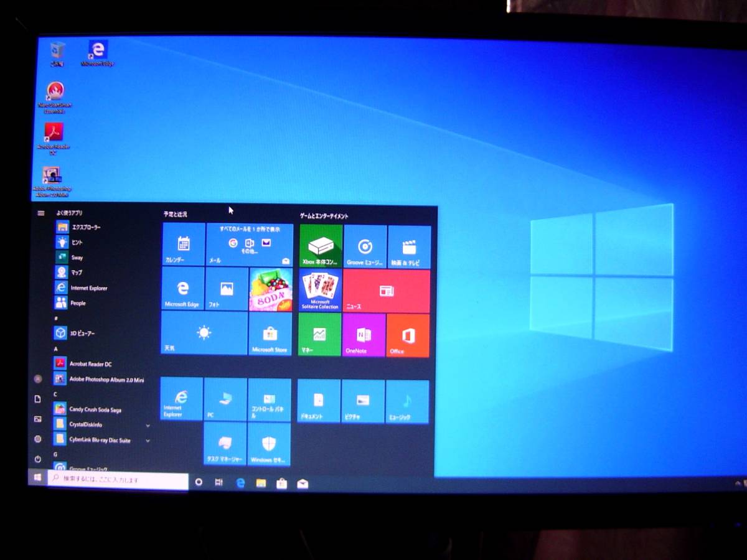Open the Windows セキュリティ tile
Viewport: 747px width, 560px height.
pos(269,444)
